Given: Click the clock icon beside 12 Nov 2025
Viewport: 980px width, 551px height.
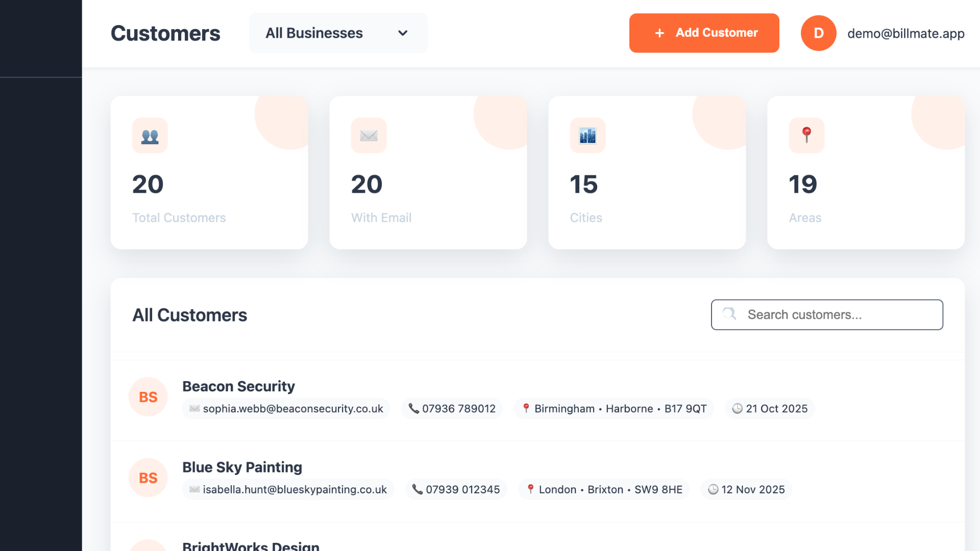Looking at the screenshot, I should click(713, 489).
